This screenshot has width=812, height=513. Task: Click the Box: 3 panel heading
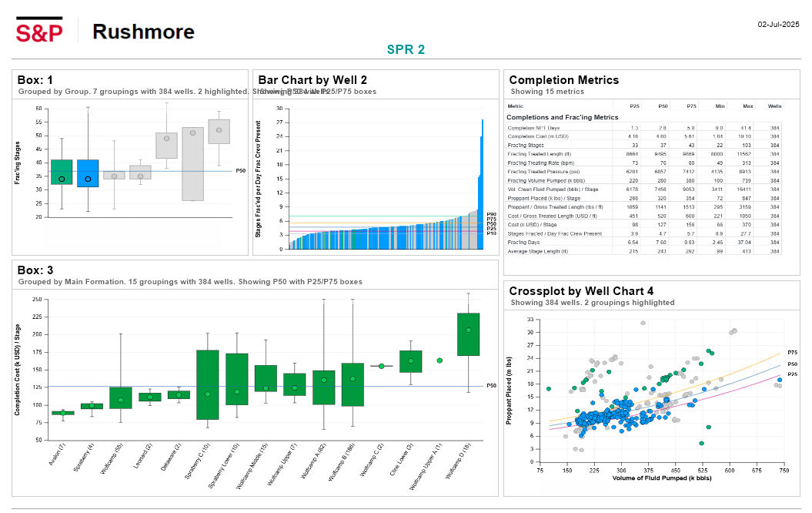click(35, 270)
